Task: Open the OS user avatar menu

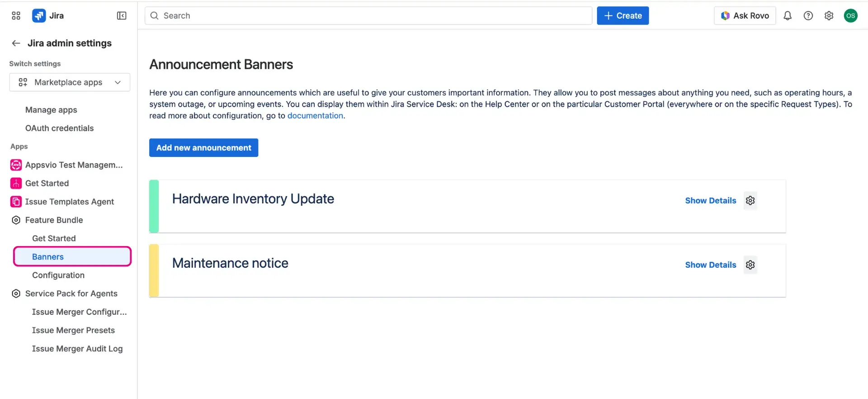Action: (850, 16)
